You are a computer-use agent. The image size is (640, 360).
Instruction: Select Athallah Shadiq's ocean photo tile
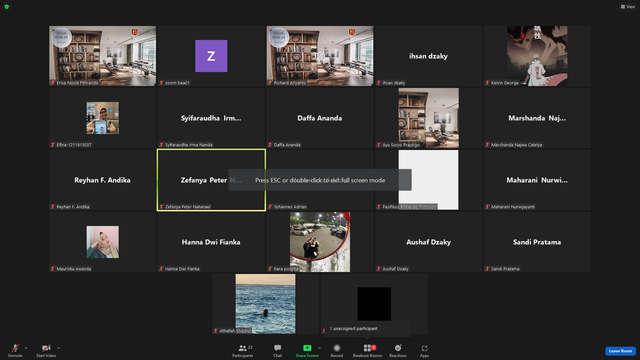[x=265, y=304]
